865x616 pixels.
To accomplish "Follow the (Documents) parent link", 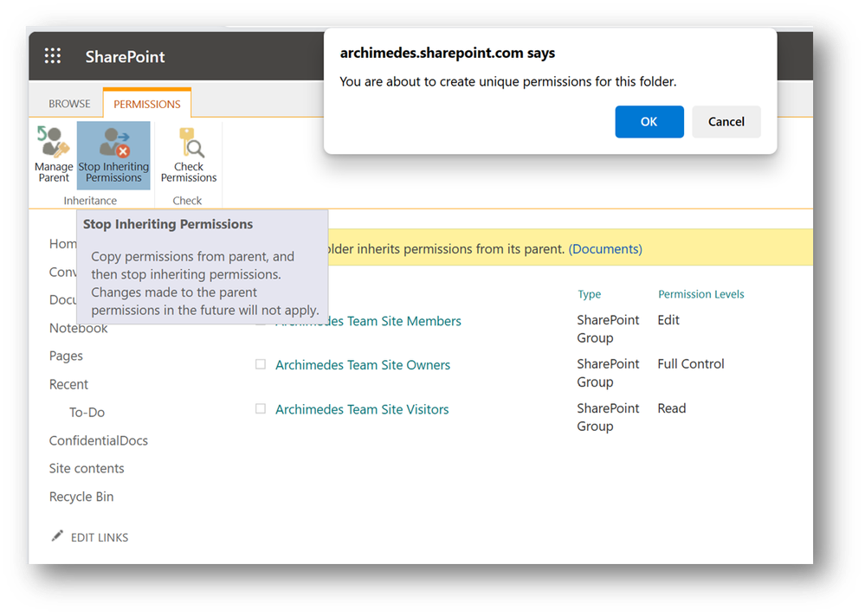I will tap(605, 249).
